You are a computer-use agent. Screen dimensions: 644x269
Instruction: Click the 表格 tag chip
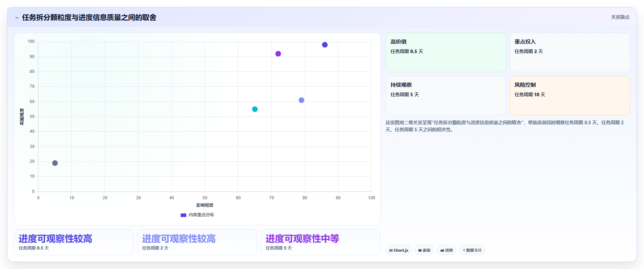pyautogui.click(x=424, y=250)
